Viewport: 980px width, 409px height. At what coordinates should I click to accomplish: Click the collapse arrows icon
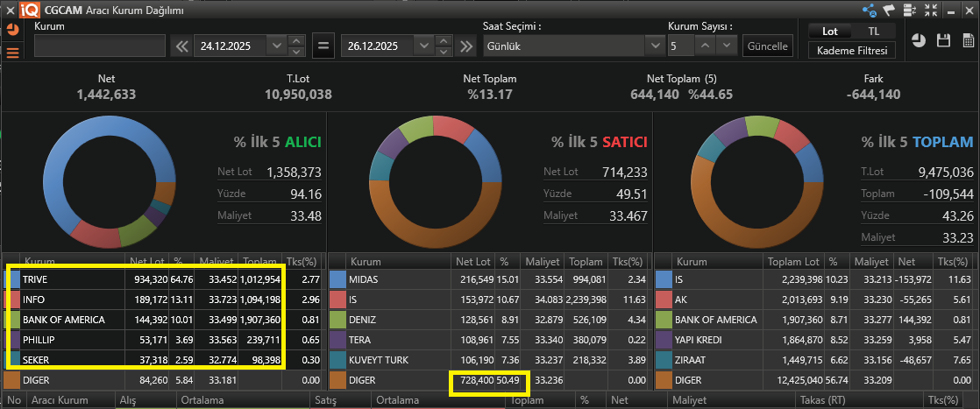pyautogui.click(x=931, y=10)
